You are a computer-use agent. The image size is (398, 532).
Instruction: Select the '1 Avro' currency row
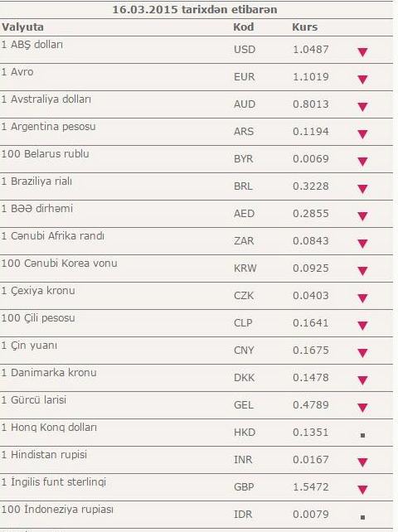click(x=197, y=77)
